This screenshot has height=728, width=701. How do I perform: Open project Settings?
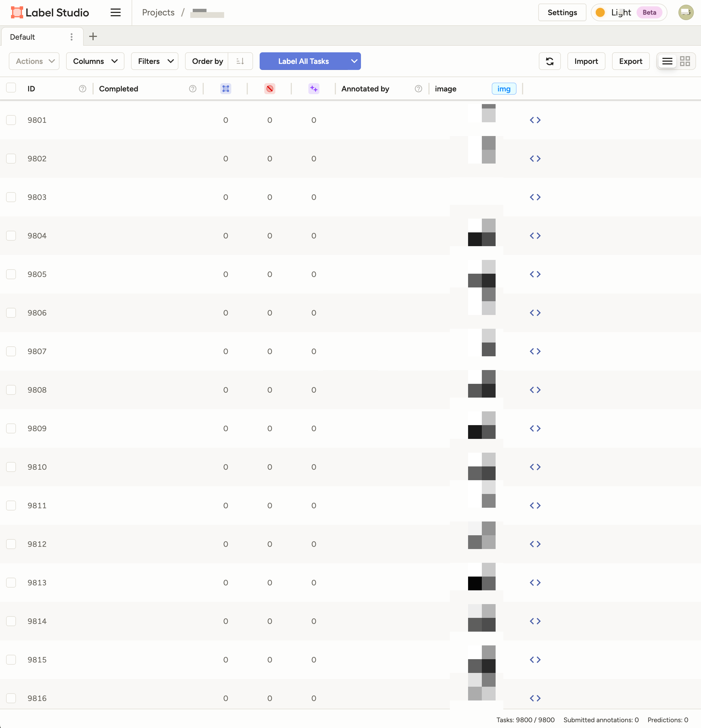click(562, 13)
